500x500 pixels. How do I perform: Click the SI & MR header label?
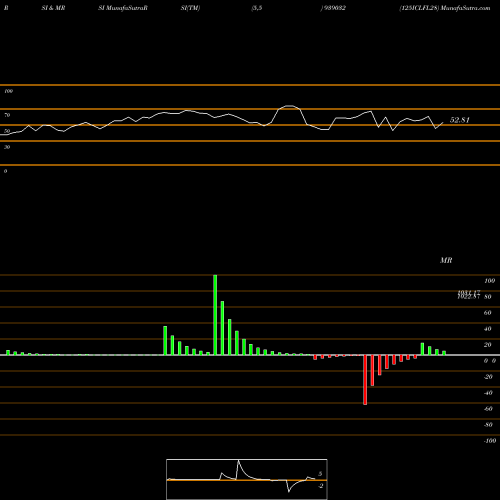tap(53, 8)
